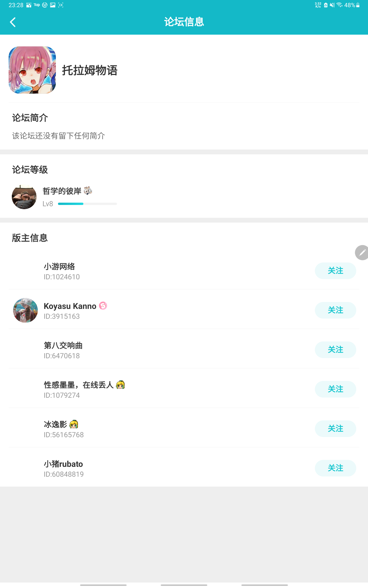The image size is (368, 588).
Task: Open 第八交响曲 moderator profile name
Action: [x=63, y=345]
